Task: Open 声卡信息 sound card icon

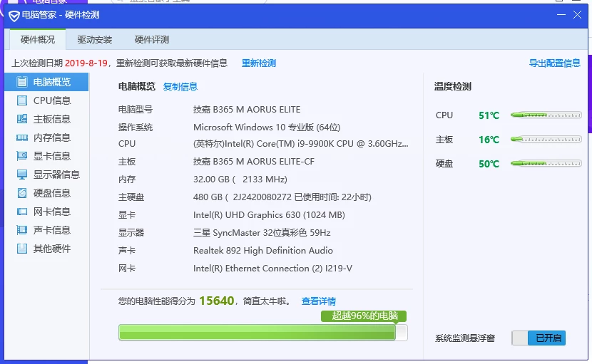Action: click(22, 230)
